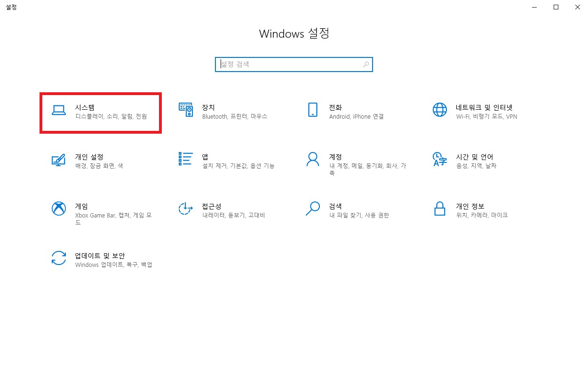Click "배경, 잠금 화면, 색" description
588x386 pixels.
[99, 166]
